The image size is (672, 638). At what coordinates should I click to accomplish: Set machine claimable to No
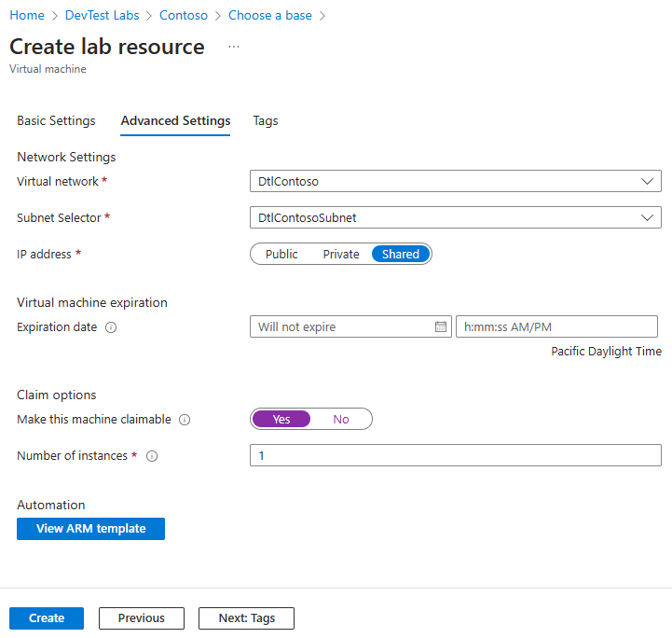click(x=341, y=419)
